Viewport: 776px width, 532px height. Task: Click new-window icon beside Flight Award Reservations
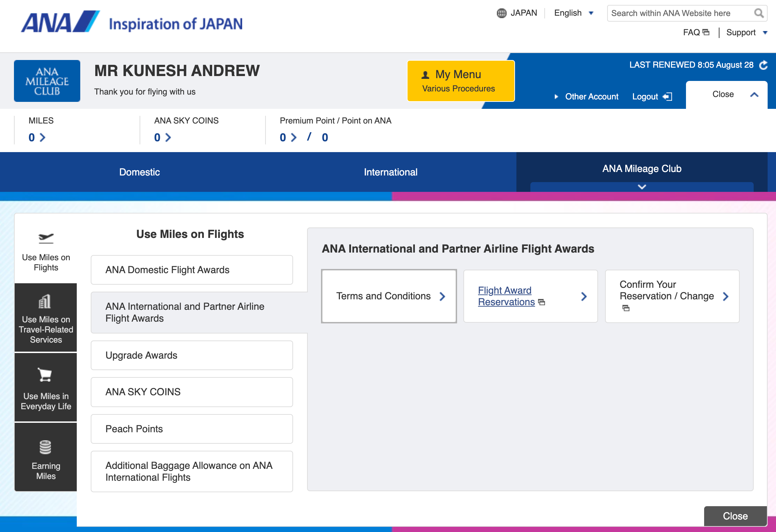pyautogui.click(x=542, y=302)
